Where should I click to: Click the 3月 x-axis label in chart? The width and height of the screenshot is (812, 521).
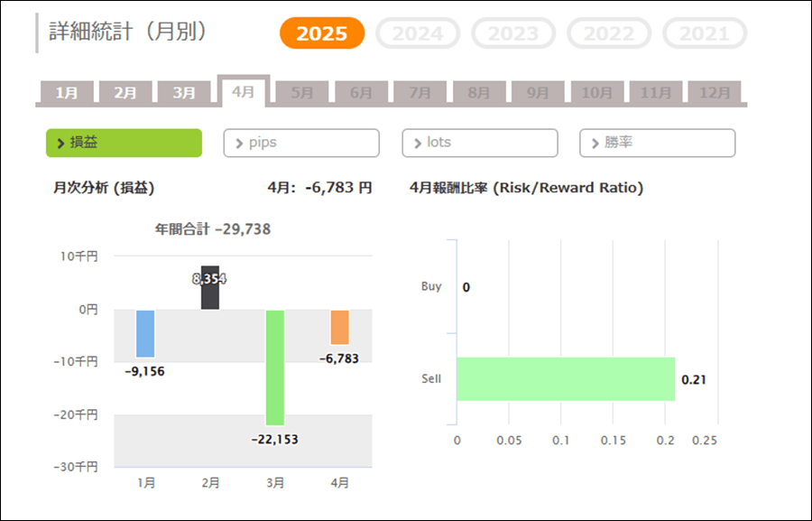(275, 483)
